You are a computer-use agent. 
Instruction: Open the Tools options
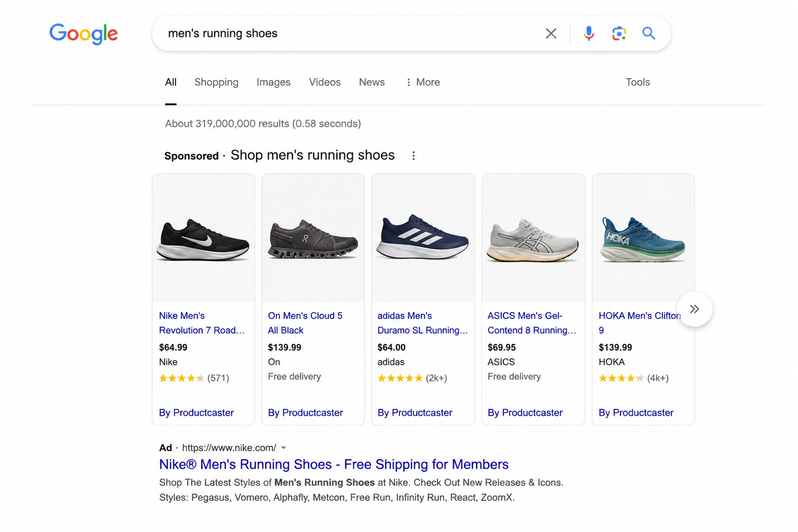[x=638, y=82]
